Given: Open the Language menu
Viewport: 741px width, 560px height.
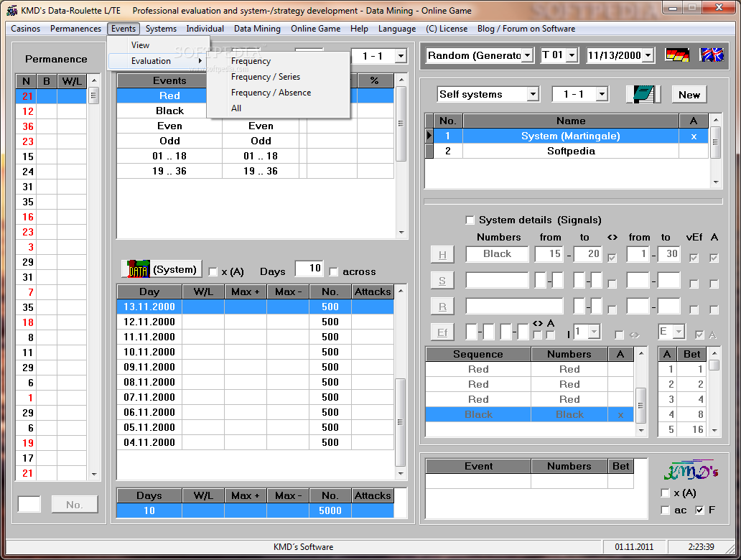Looking at the screenshot, I should tap(397, 29).
